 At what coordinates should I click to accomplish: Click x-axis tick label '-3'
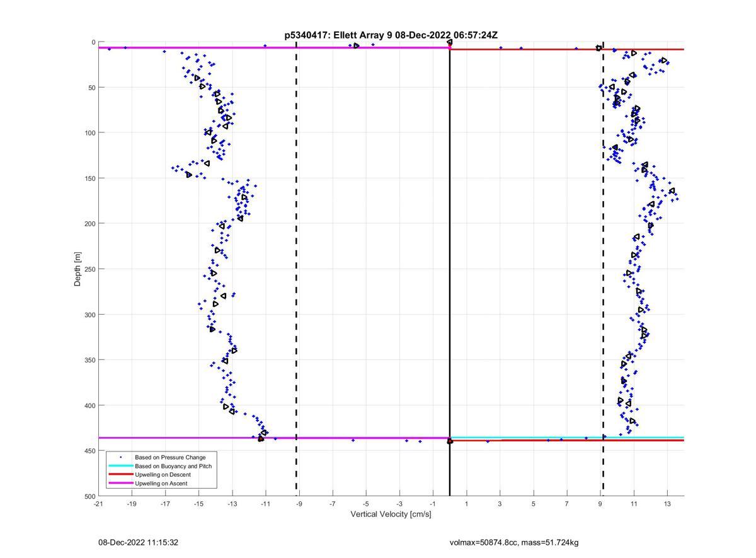point(399,504)
